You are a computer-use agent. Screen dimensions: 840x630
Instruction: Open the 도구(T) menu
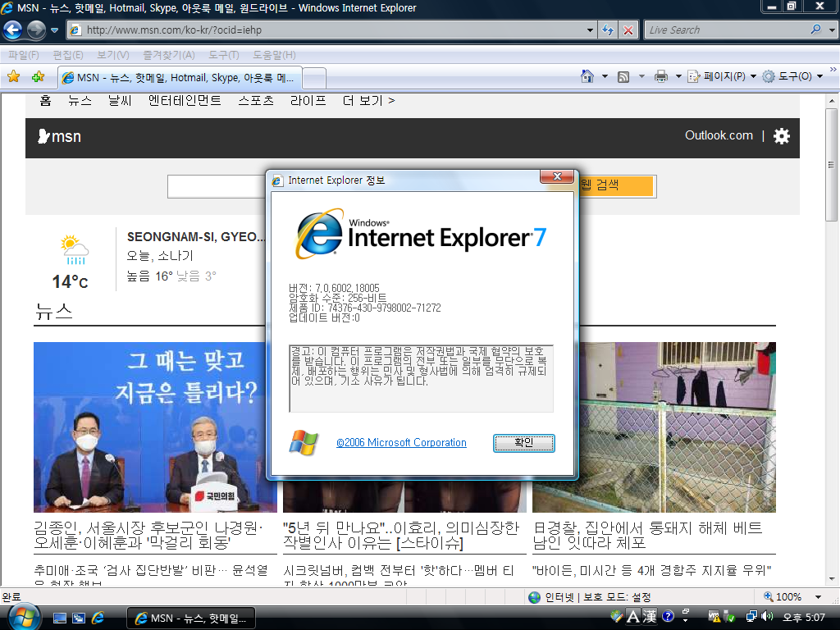[x=223, y=55]
